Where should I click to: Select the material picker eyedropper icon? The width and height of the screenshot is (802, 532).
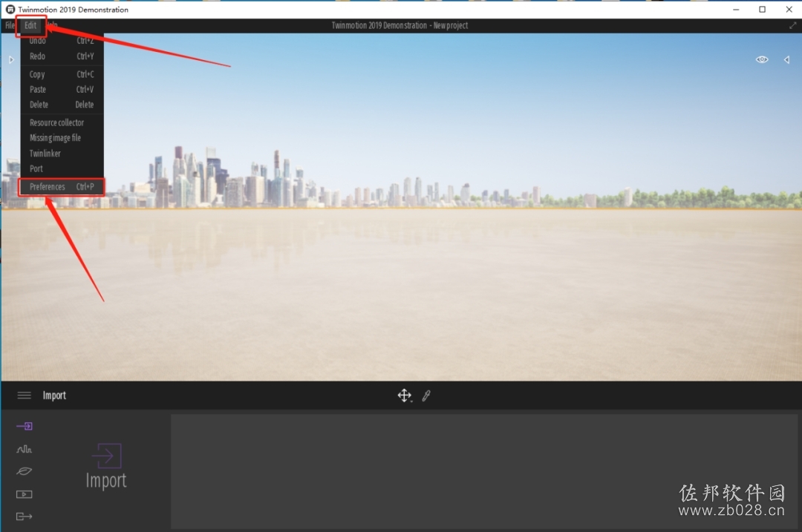pyautogui.click(x=426, y=395)
